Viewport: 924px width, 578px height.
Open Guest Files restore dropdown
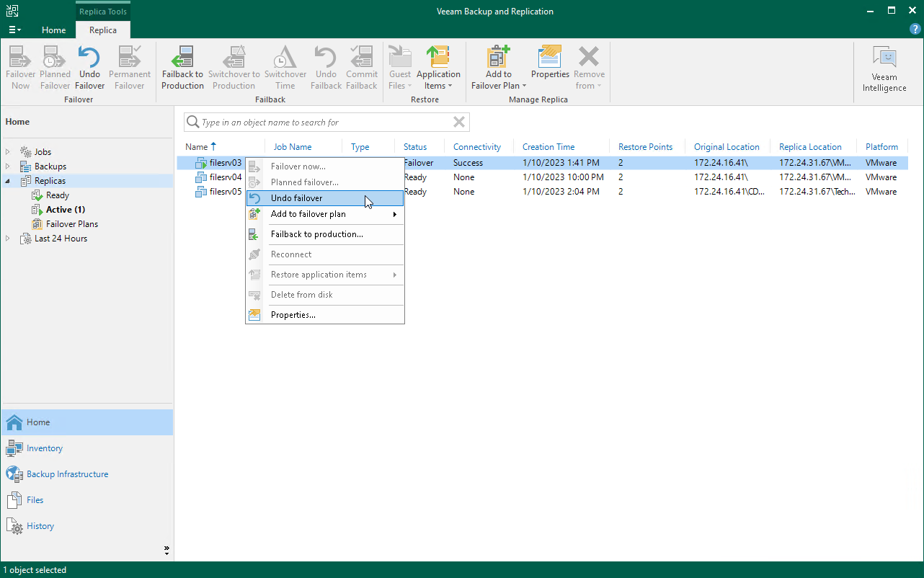pyautogui.click(x=400, y=68)
